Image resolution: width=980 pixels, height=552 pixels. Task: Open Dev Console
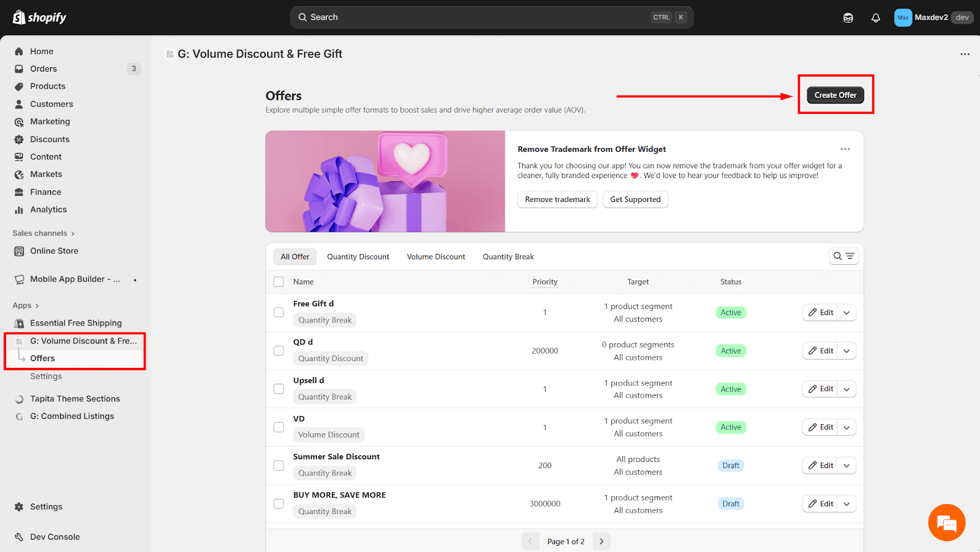point(55,537)
